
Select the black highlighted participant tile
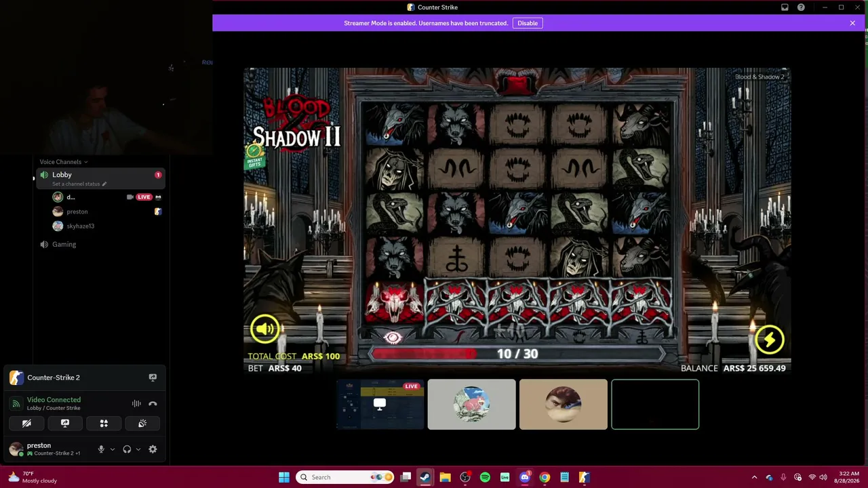click(655, 405)
